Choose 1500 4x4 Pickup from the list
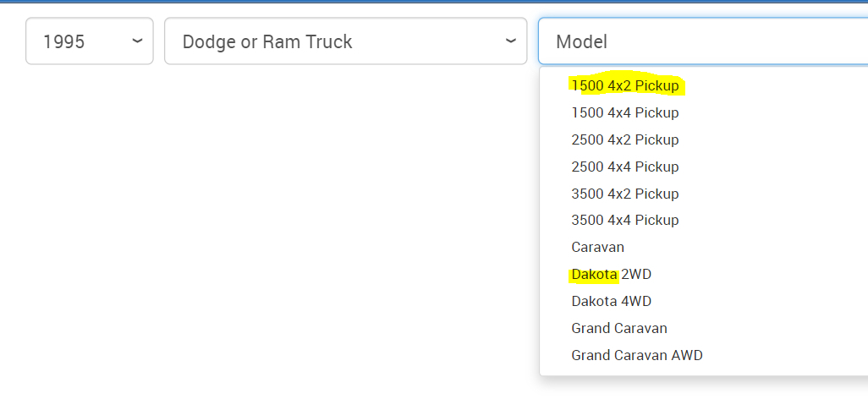The height and width of the screenshot is (399, 868). coord(624,112)
